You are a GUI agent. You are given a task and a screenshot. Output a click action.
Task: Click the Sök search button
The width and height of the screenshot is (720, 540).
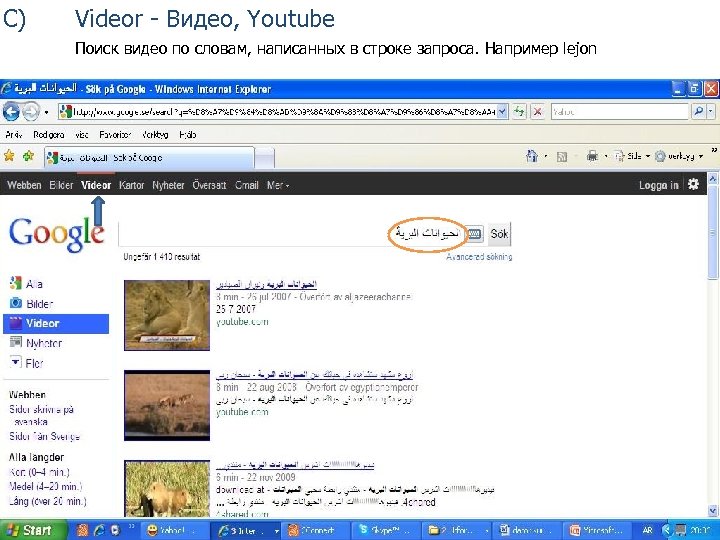coord(499,234)
